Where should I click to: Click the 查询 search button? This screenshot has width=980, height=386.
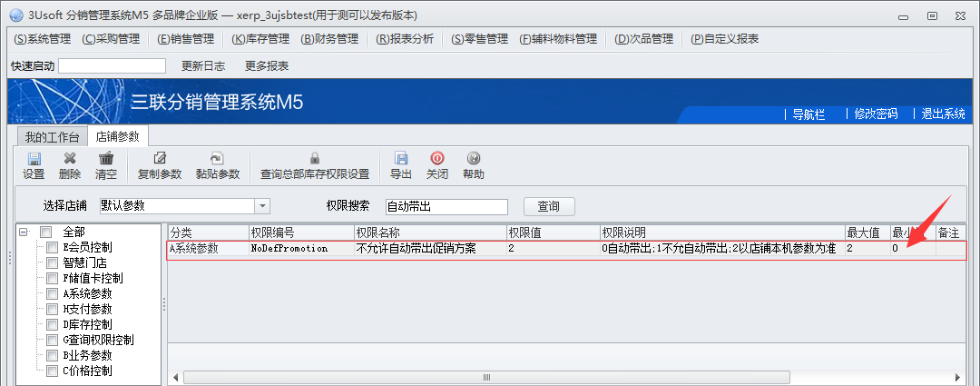click(x=549, y=206)
